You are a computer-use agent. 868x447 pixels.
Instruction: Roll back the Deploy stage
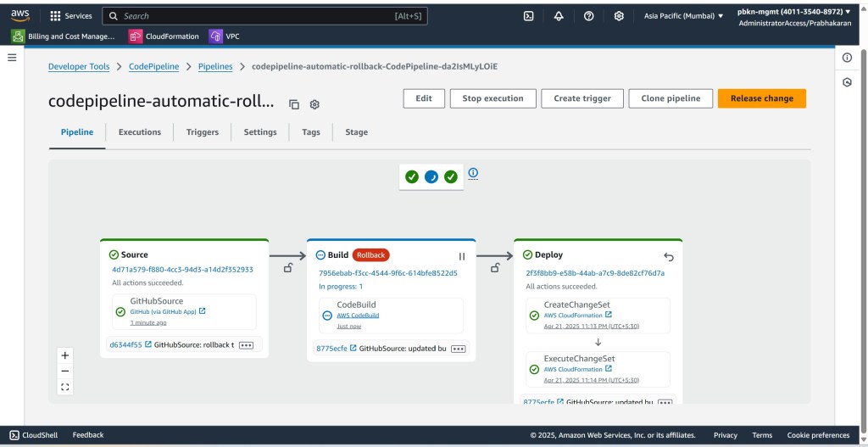coord(668,256)
